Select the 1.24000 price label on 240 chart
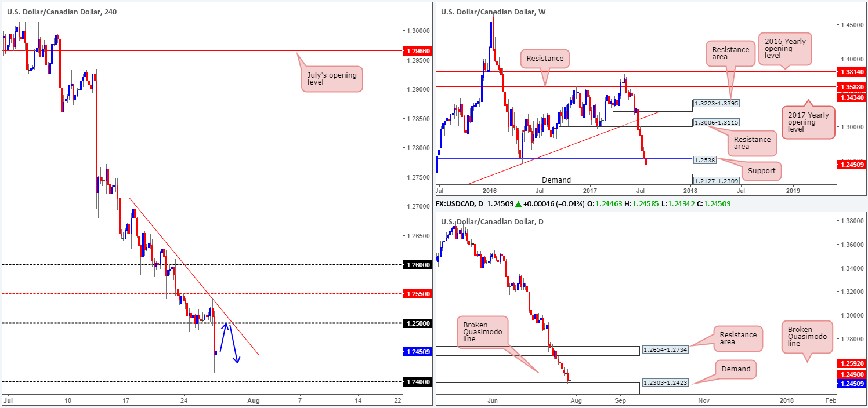Viewport: 868px width, 408px height. coord(417,382)
